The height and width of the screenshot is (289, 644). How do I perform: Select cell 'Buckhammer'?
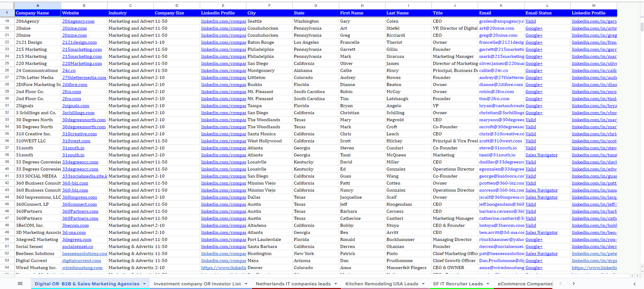pyautogui.click(x=408, y=240)
